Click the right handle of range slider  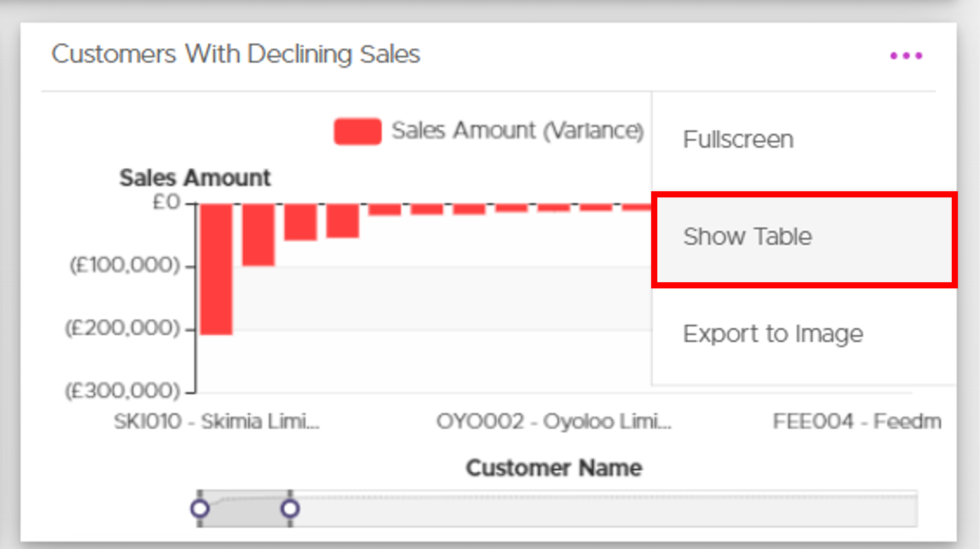click(290, 508)
